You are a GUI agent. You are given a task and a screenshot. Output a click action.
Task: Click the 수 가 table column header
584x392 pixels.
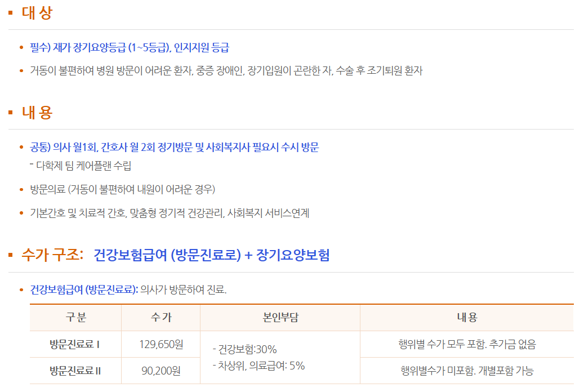click(x=161, y=318)
